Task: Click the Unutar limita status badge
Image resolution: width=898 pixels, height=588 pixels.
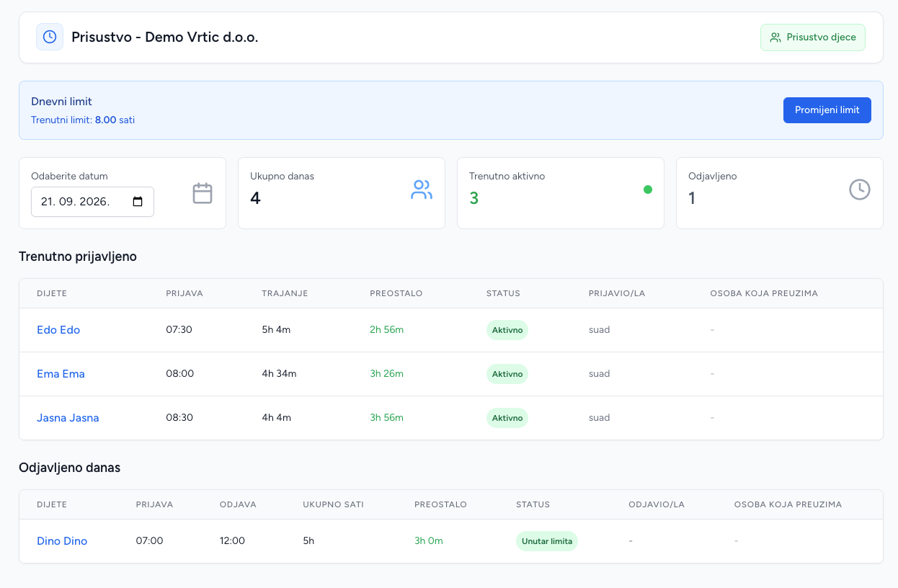Action: click(547, 541)
